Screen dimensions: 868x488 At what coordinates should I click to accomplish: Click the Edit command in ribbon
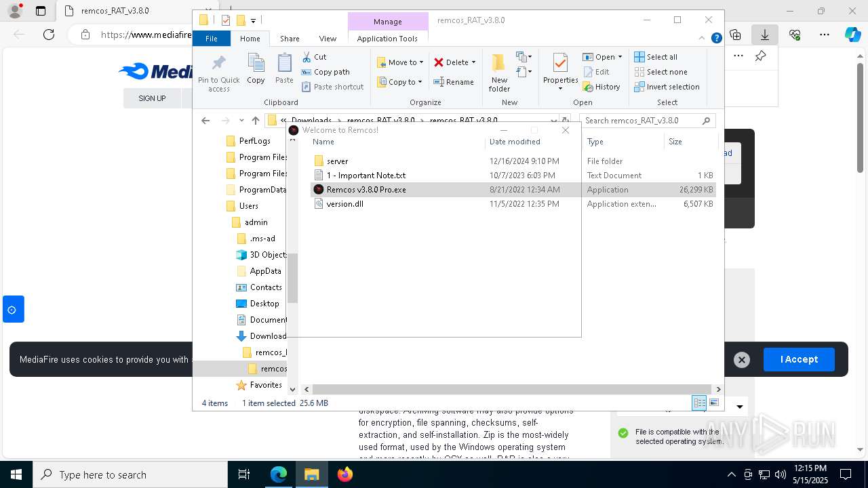[x=596, y=72]
